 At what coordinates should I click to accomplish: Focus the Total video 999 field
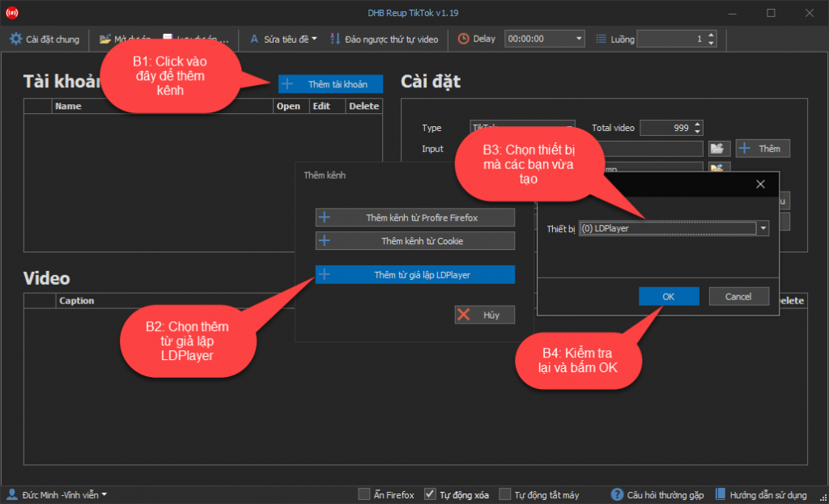pos(667,128)
